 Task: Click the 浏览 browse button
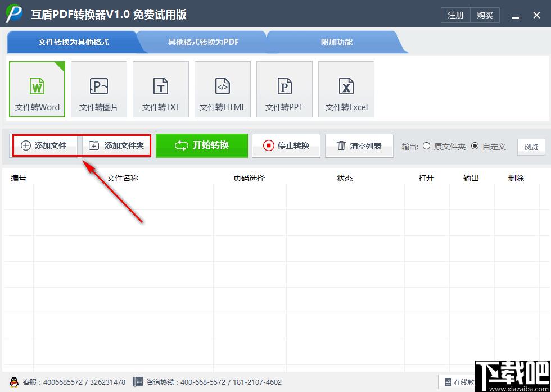(531, 147)
